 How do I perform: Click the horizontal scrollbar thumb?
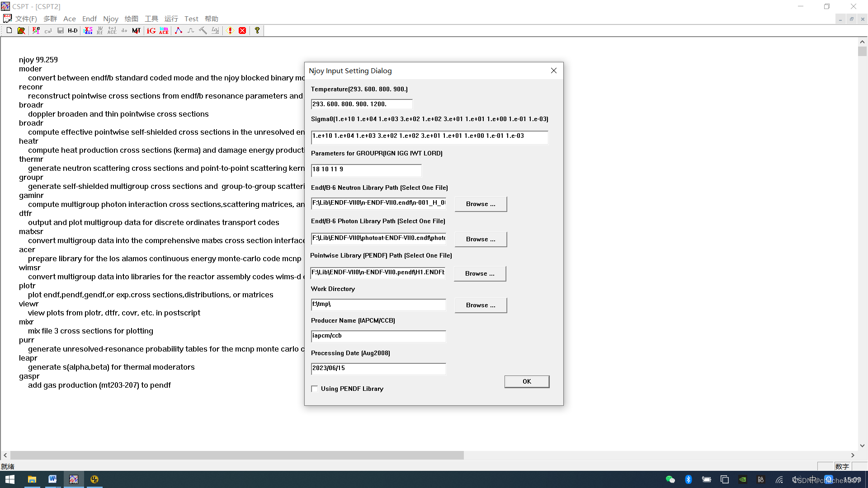(x=236, y=455)
